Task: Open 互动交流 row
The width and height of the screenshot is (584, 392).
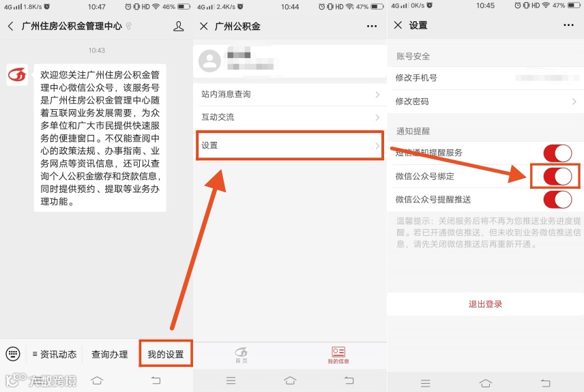Action: click(x=290, y=117)
